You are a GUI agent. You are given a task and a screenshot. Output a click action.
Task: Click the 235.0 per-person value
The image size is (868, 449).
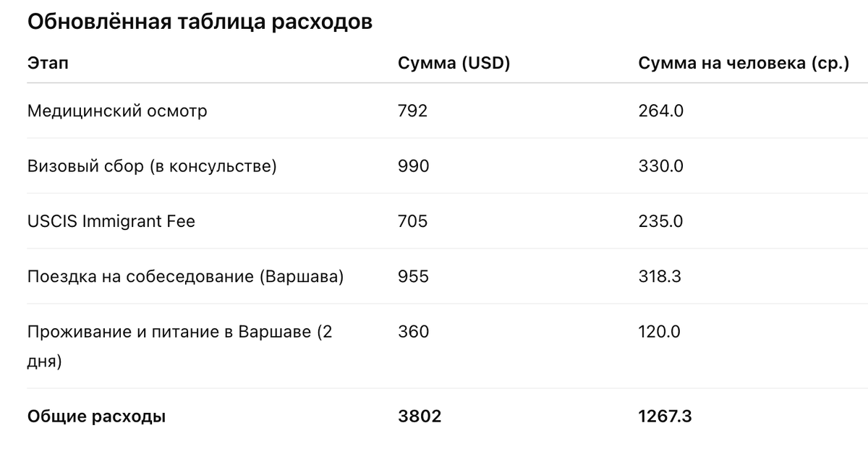tap(660, 221)
